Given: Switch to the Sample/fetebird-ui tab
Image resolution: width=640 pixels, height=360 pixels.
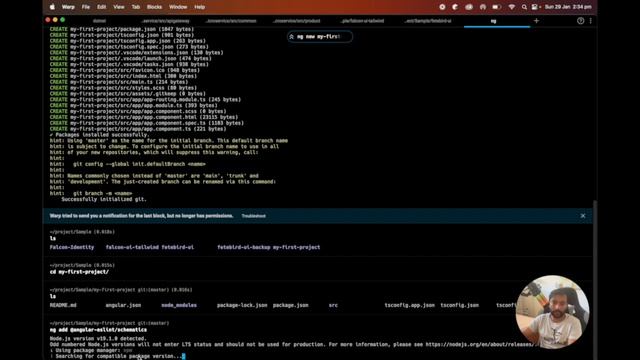Looking at the screenshot, I should [x=428, y=21].
